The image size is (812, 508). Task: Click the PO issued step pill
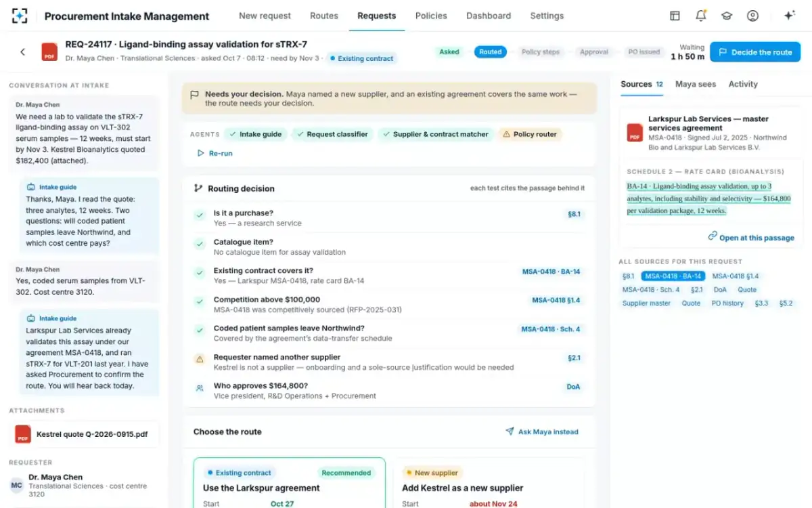click(644, 51)
